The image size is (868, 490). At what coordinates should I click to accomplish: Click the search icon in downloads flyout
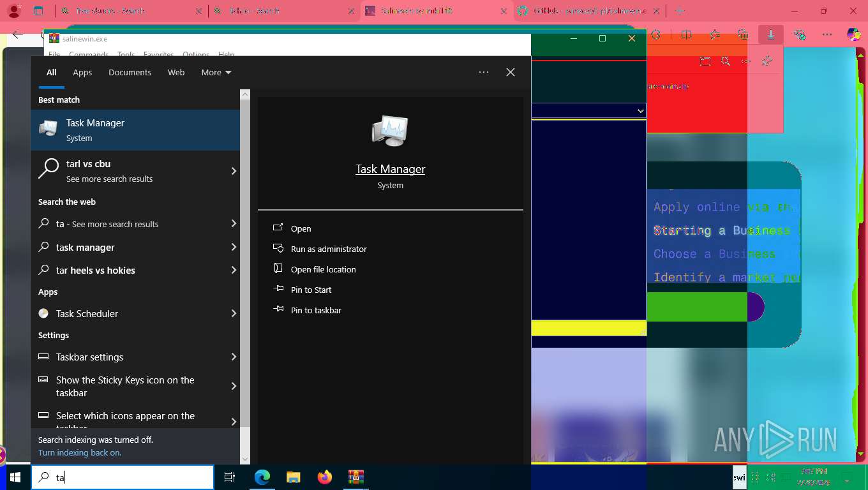[x=726, y=61]
